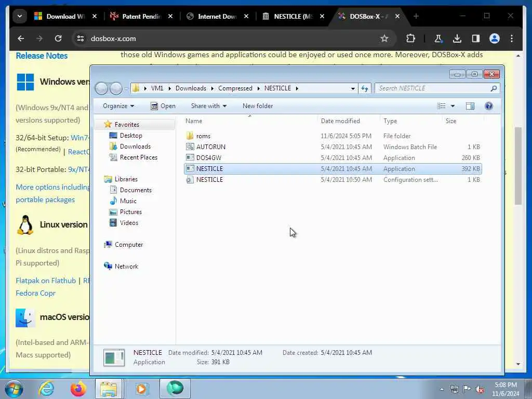Select the DOS4GW application file
Image resolution: width=532 pixels, height=399 pixels.
[209, 158]
